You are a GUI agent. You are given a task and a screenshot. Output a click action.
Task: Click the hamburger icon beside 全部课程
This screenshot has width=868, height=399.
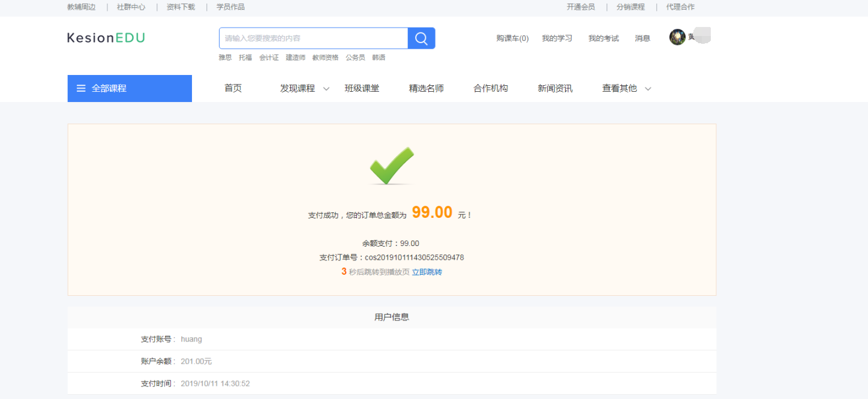(x=81, y=89)
